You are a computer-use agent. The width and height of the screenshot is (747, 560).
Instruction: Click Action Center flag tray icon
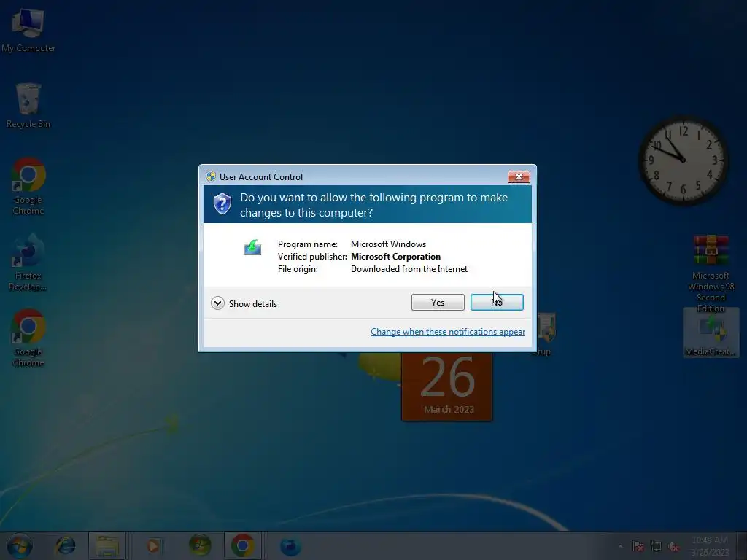click(x=638, y=547)
